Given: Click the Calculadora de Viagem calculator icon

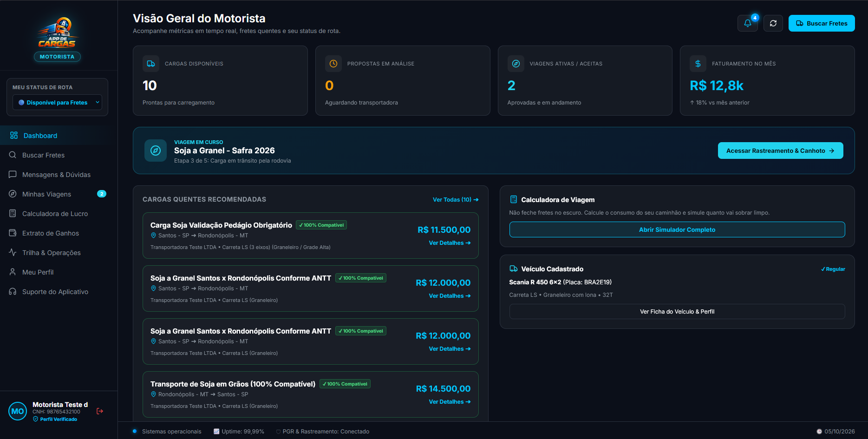Looking at the screenshot, I should point(514,200).
